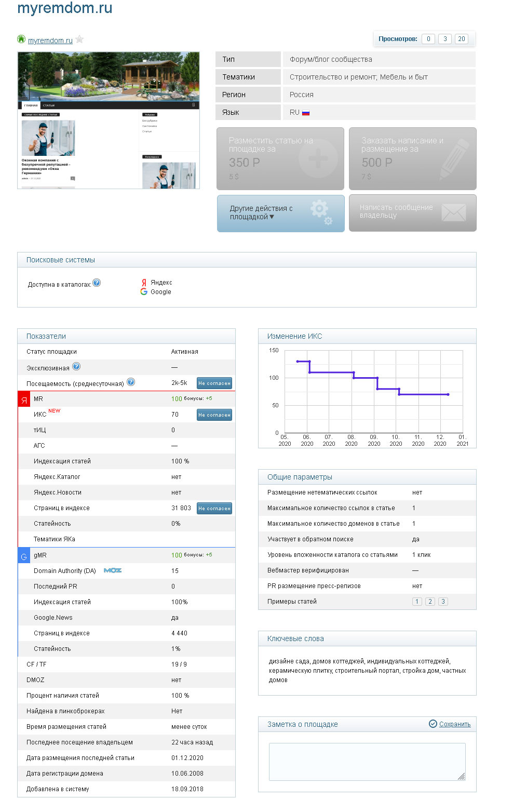This screenshot has width=513, height=812.
Task: Open article example 2
Action: tap(430, 602)
